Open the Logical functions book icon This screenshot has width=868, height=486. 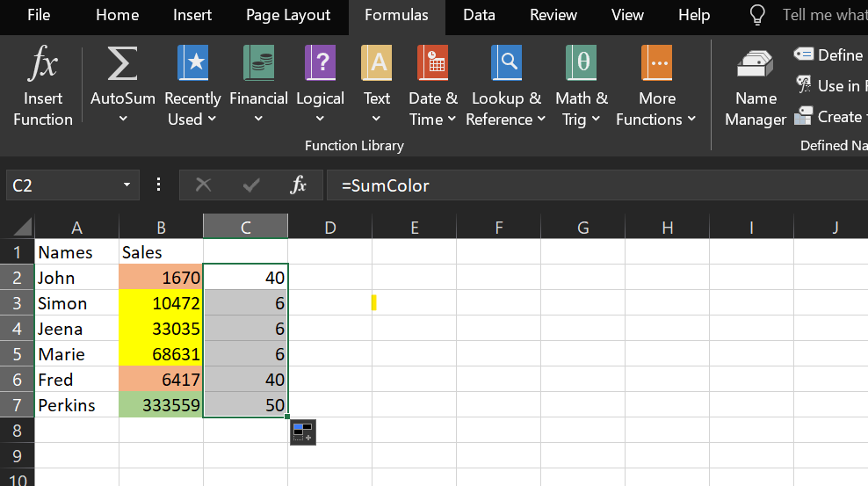pyautogui.click(x=320, y=62)
